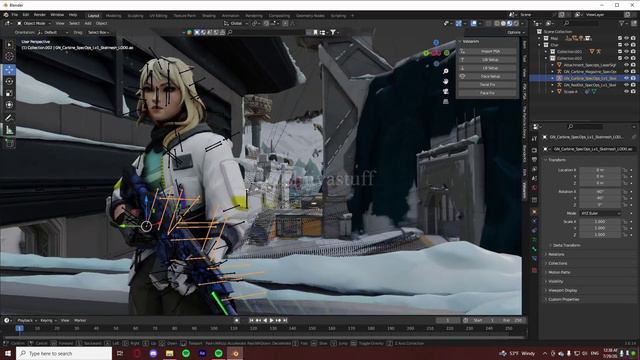
Task: Toggle eye for GN_RedDot_SpecOps row
Action: coord(627,85)
